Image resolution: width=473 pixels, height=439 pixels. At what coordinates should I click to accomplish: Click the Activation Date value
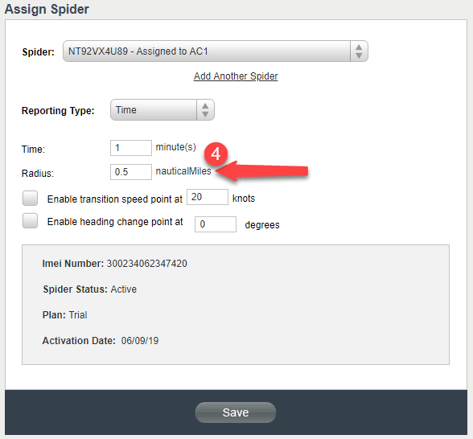[x=140, y=341]
